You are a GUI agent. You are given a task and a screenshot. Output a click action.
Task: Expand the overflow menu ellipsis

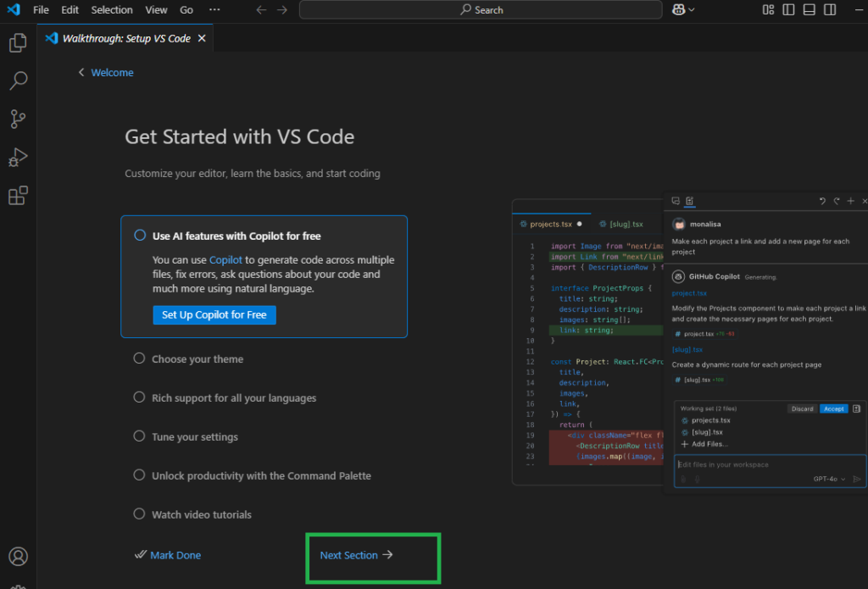coord(214,10)
